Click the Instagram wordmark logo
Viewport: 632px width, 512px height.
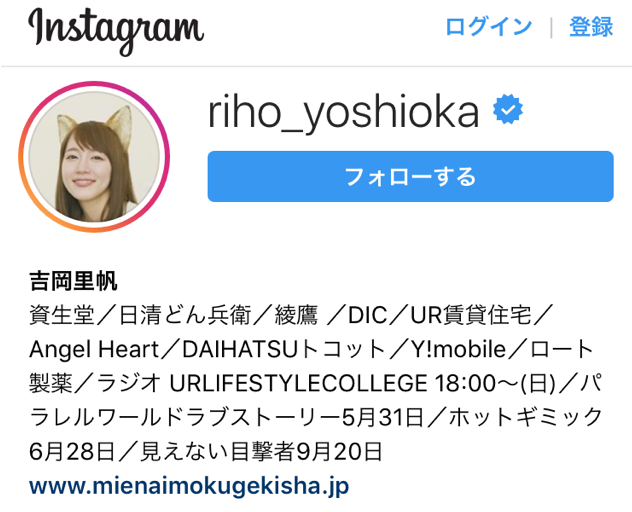click(x=116, y=31)
